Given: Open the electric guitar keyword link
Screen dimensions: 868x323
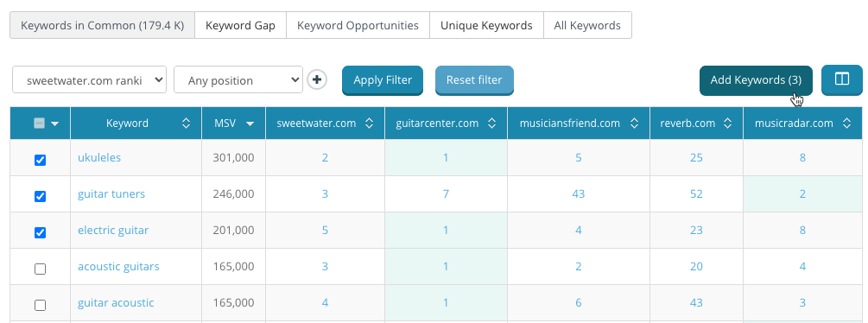Looking at the screenshot, I should (113, 230).
